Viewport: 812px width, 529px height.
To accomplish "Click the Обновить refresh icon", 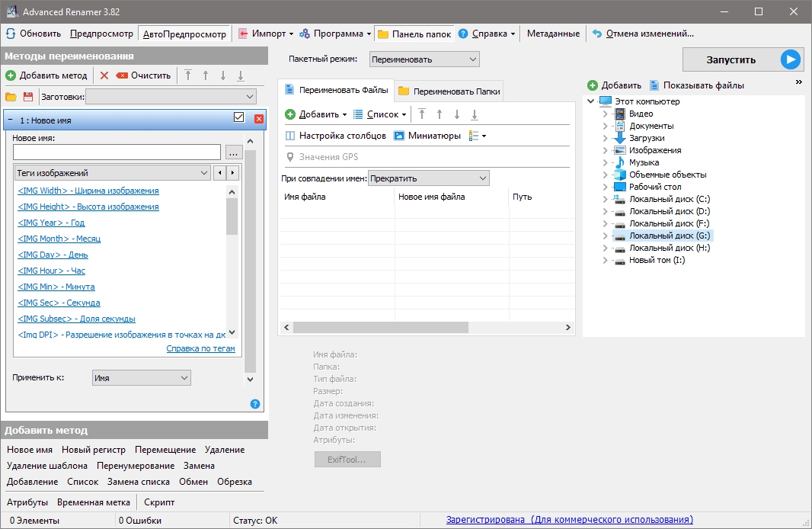I will click(11, 34).
